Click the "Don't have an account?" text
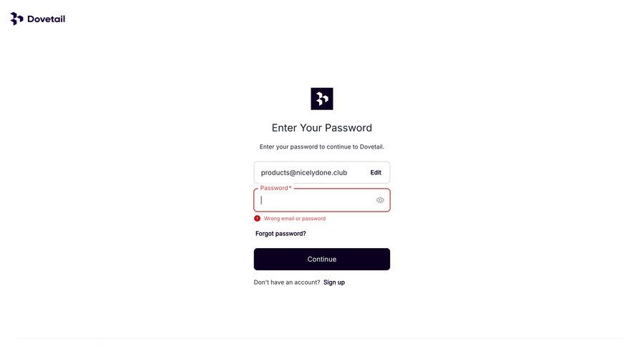 click(287, 282)
